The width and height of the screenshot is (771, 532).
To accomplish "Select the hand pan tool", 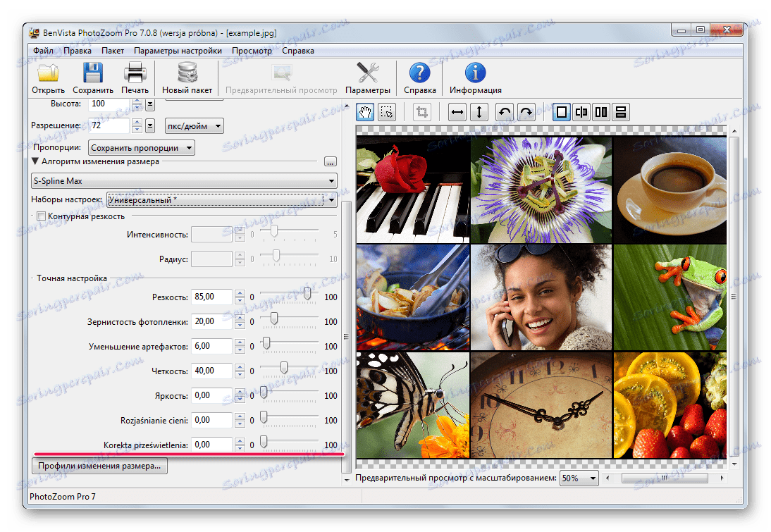I will coord(366,112).
